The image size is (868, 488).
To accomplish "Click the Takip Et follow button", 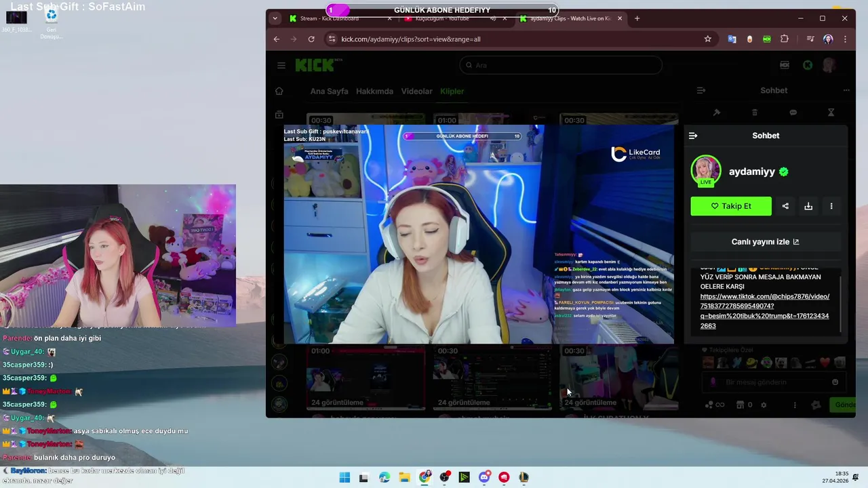I will [731, 206].
